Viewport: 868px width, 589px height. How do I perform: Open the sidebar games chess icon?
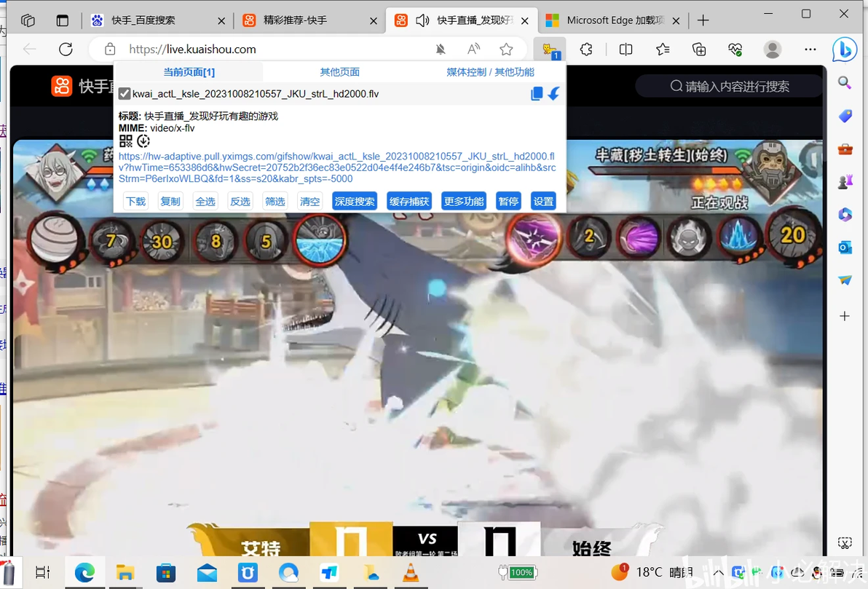click(x=845, y=181)
